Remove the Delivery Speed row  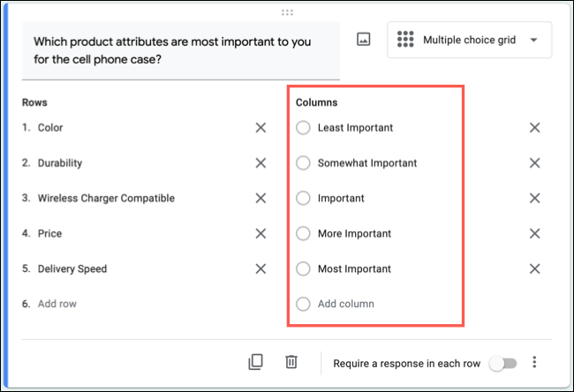[261, 268]
